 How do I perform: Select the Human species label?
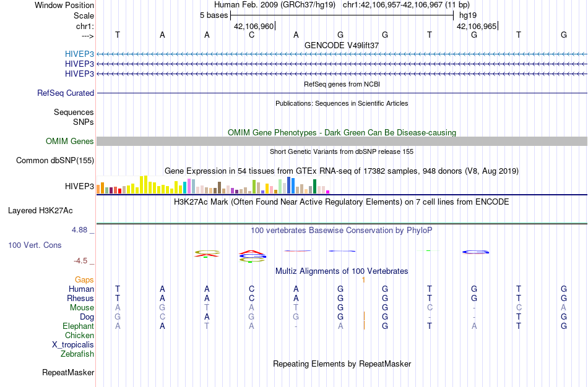click(81, 289)
